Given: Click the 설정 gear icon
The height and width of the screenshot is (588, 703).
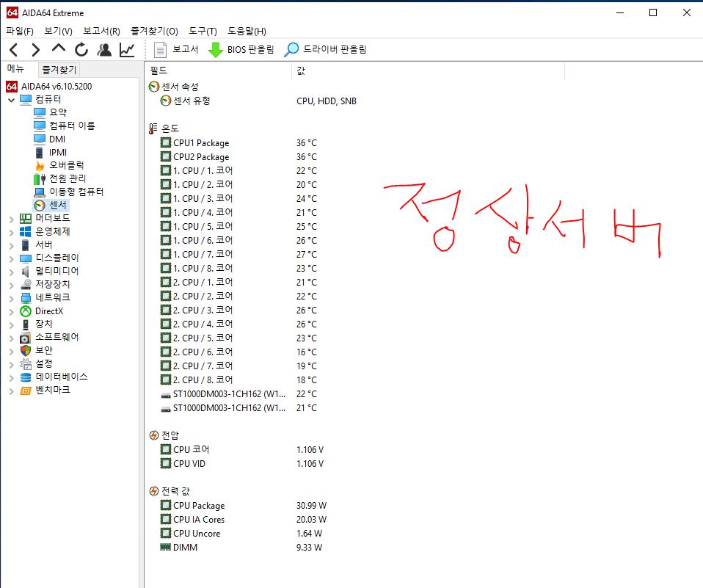Looking at the screenshot, I should (x=26, y=364).
